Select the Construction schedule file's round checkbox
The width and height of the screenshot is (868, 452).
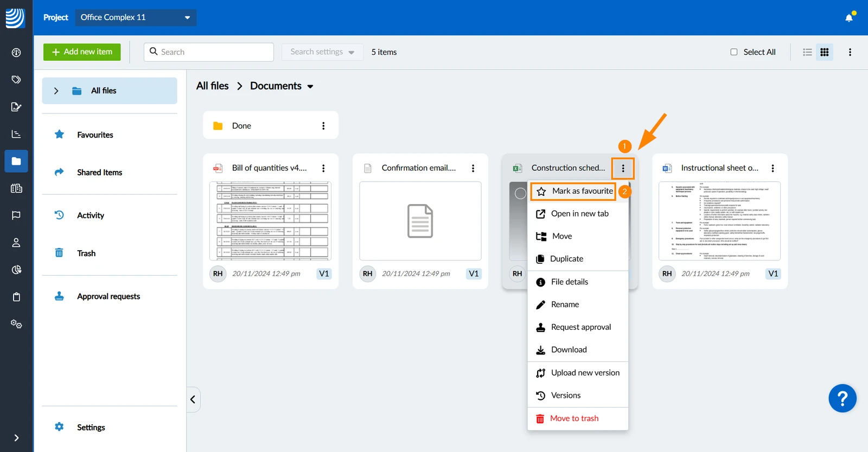(520, 193)
